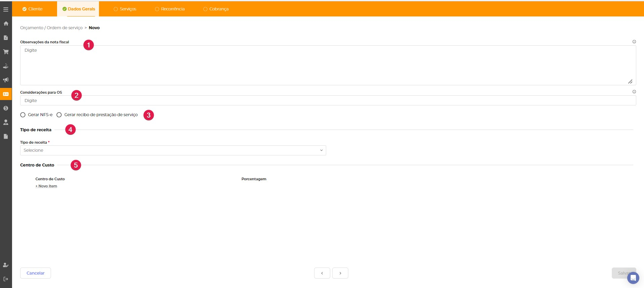Click the megaphone marketing icon
Viewport: 644px width, 288px height.
click(x=6, y=80)
